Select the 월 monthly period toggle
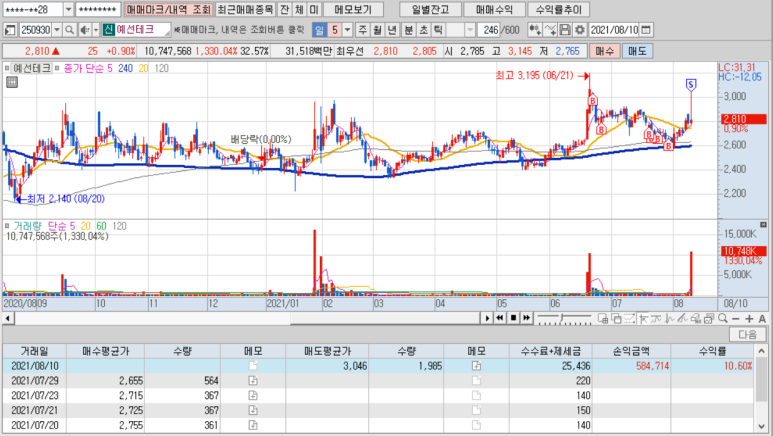 pos(377,30)
